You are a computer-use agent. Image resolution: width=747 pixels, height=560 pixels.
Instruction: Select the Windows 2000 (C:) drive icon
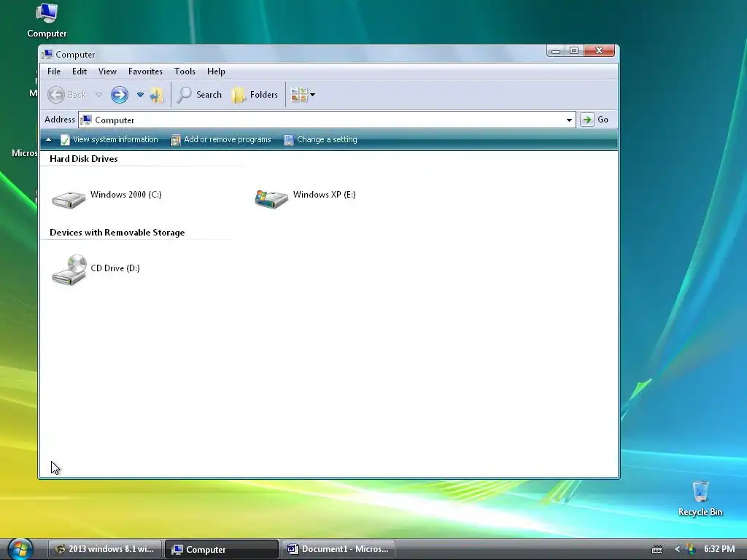69,198
